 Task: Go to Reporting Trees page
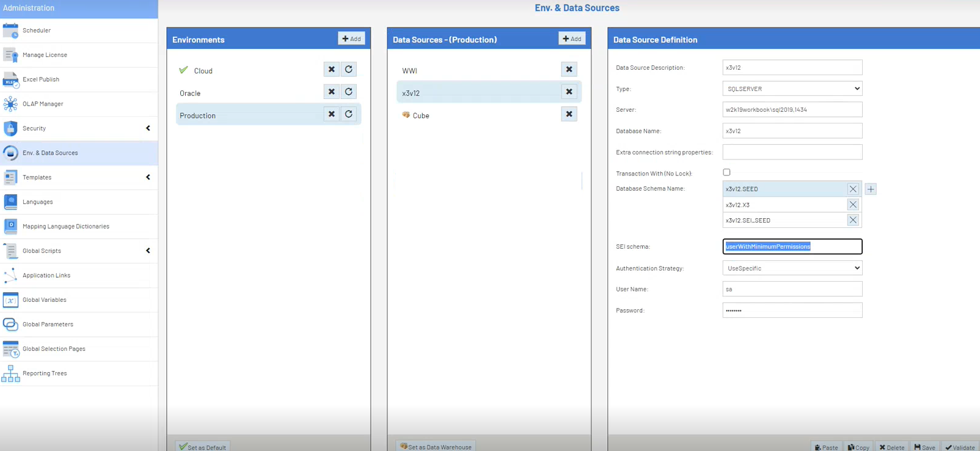click(45, 373)
